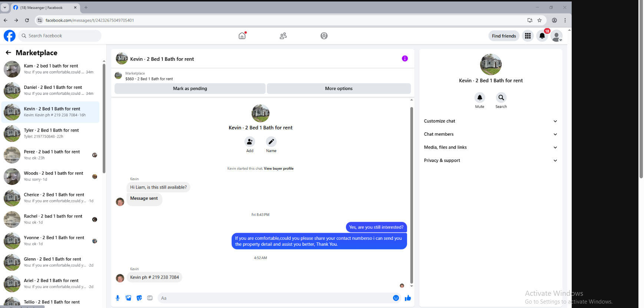This screenshot has width=644, height=308.
Task: Install app icon in address bar
Action: pyautogui.click(x=530, y=20)
